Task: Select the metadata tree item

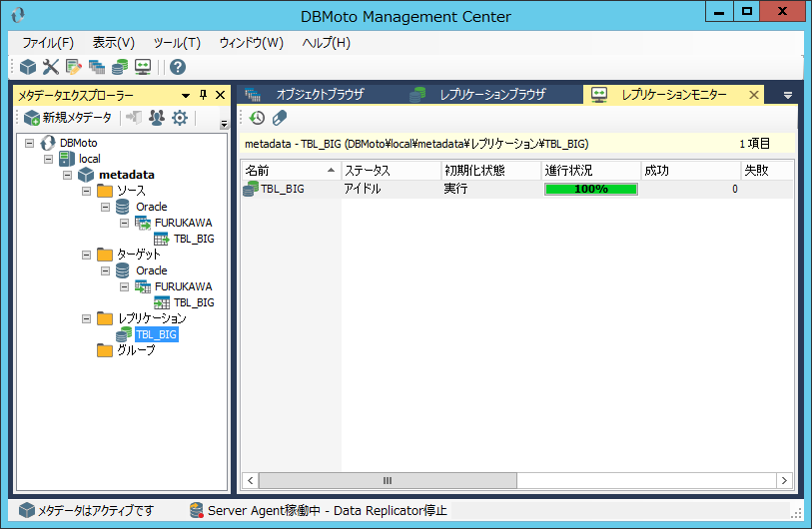Action: [x=127, y=175]
